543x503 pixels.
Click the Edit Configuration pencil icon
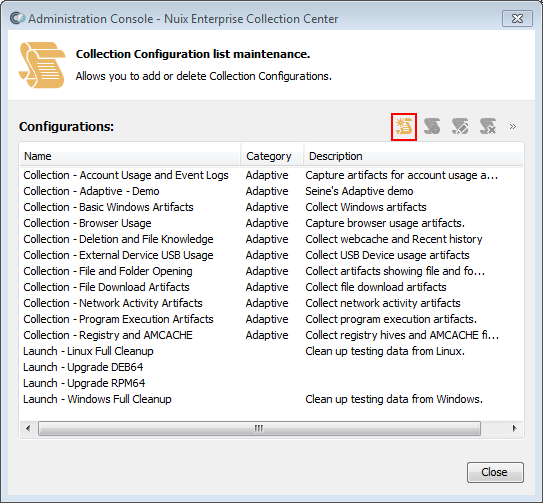click(x=460, y=126)
